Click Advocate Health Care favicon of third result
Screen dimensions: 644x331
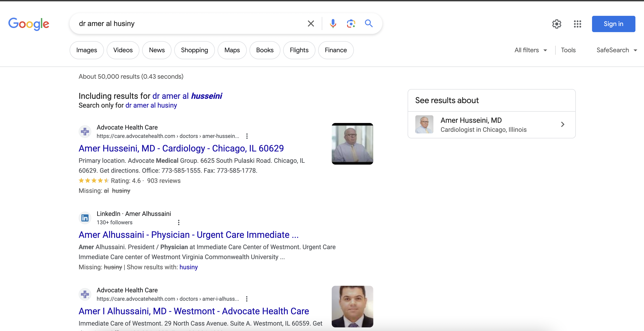click(x=85, y=294)
